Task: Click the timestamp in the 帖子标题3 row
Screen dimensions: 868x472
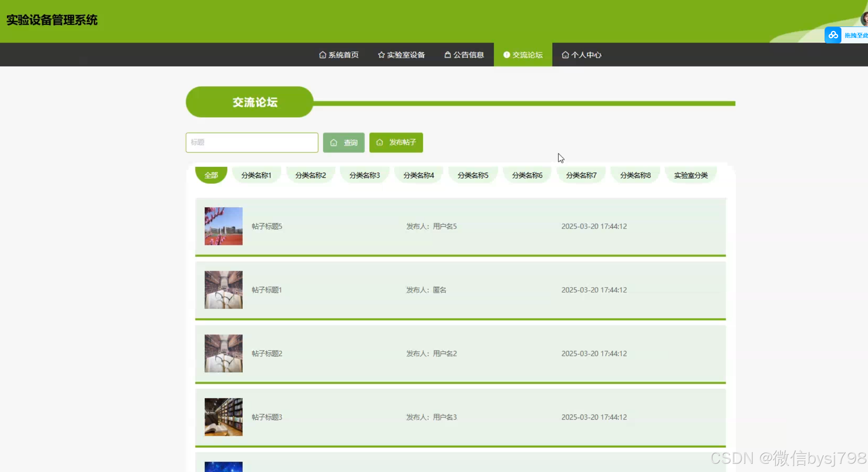Action: point(594,417)
